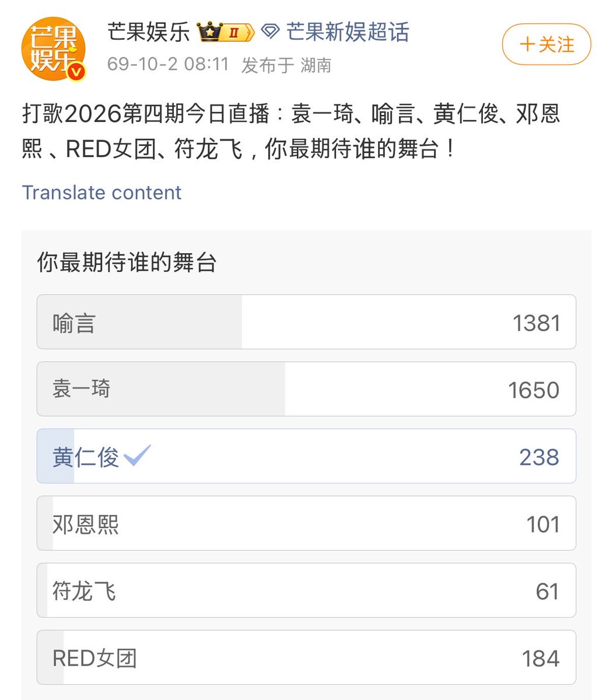Image resolution: width=613 pixels, height=700 pixels.
Task: Follow the account with 关注 button
Action: point(547,44)
